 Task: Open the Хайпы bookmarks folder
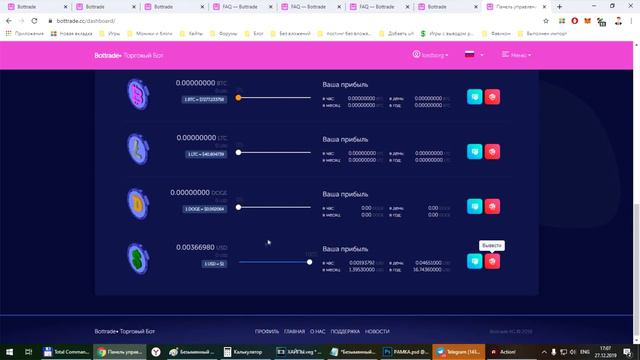click(191, 33)
